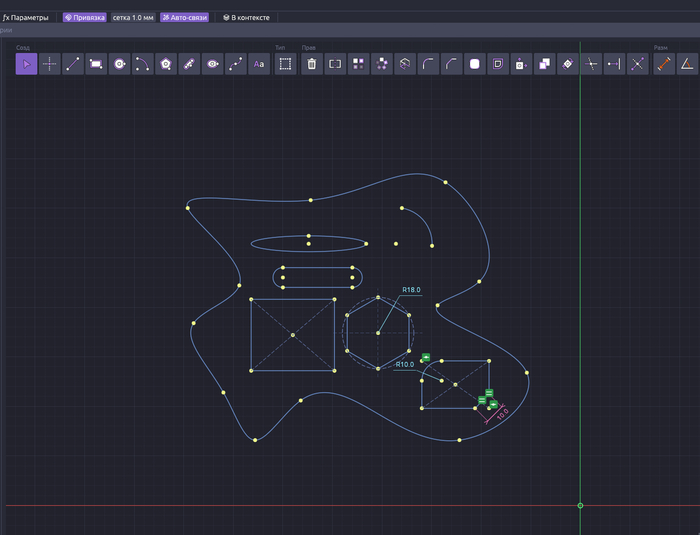Select the Circle tool
The height and width of the screenshot is (535, 700).
[x=119, y=64]
